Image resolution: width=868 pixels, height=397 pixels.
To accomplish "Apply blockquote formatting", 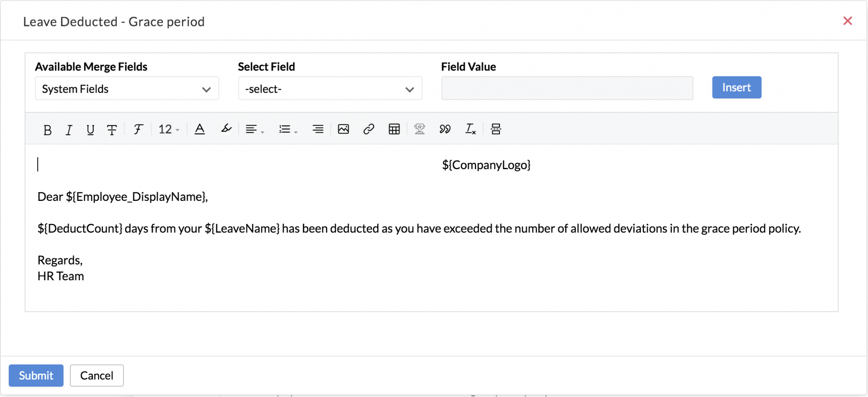I will click(x=444, y=129).
